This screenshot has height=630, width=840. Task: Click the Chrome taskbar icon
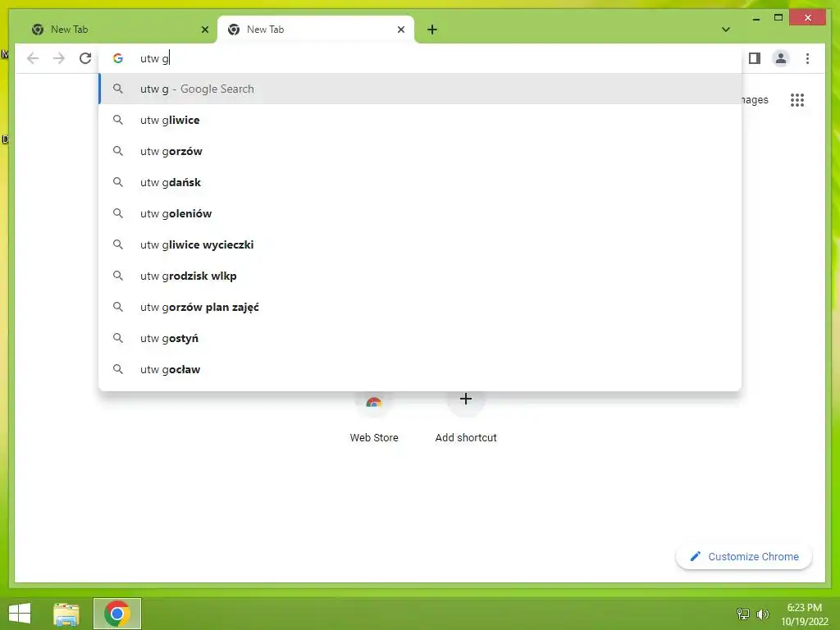[x=117, y=614]
